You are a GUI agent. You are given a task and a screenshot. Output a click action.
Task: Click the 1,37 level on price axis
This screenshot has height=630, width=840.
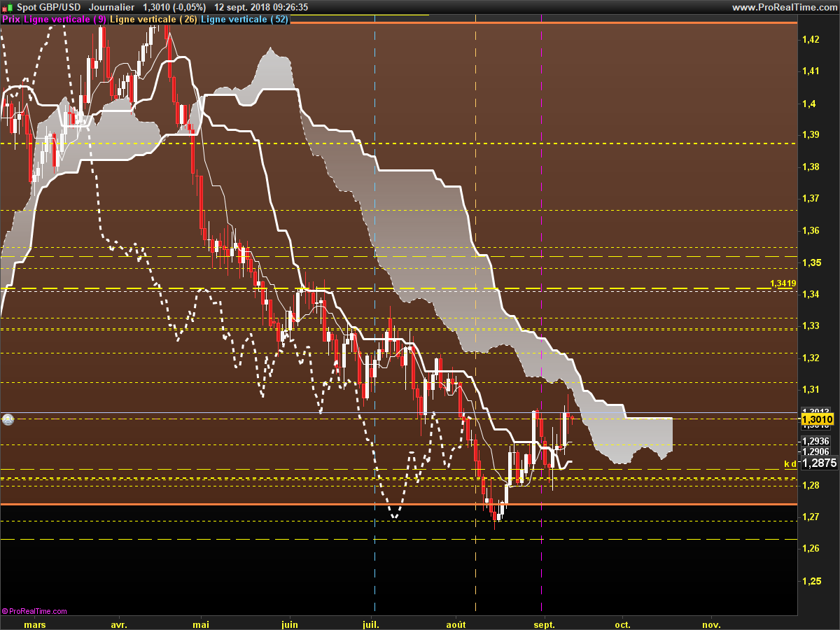click(x=811, y=198)
